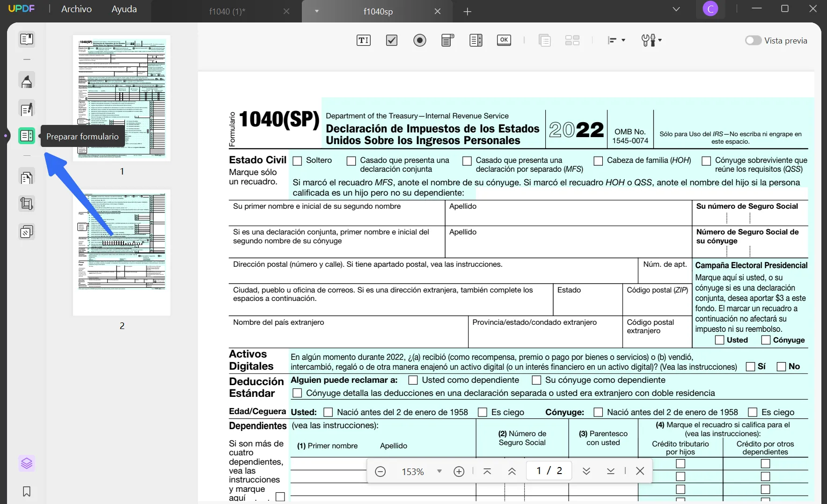Zoom out with the minus icon
Screen dimensions: 827x504
tap(381, 471)
